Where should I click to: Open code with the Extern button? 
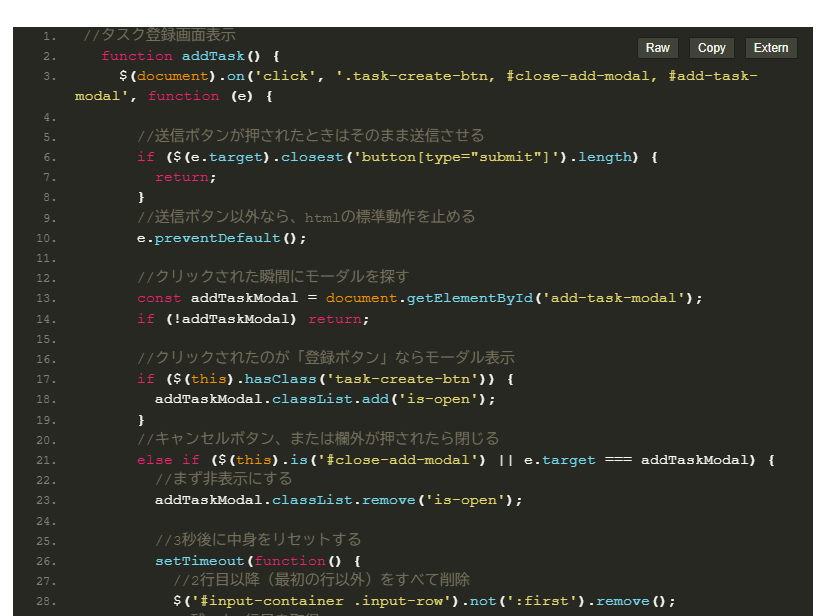pyautogui.click(x=770, y=48)
